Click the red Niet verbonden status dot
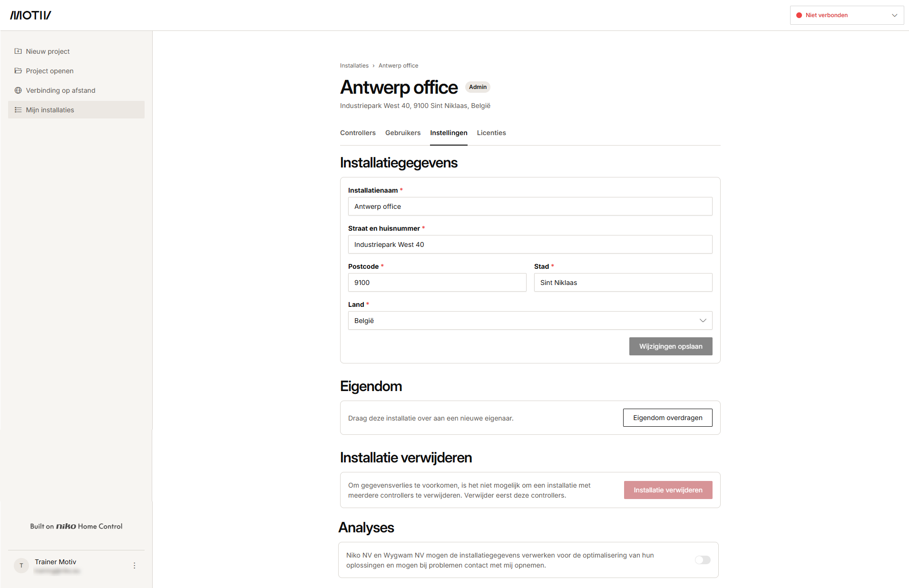 click(799, 15)
